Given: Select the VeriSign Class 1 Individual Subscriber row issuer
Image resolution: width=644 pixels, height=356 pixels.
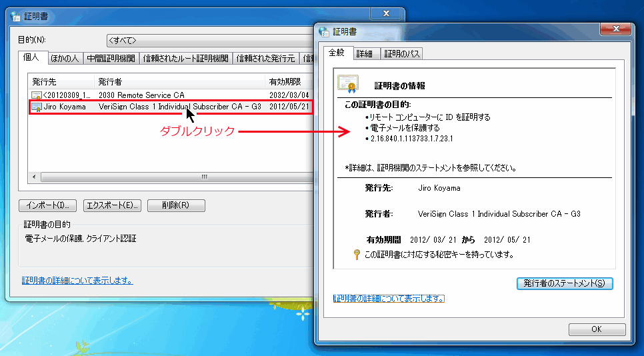Looking at the screenshot, I should [180, 107].
